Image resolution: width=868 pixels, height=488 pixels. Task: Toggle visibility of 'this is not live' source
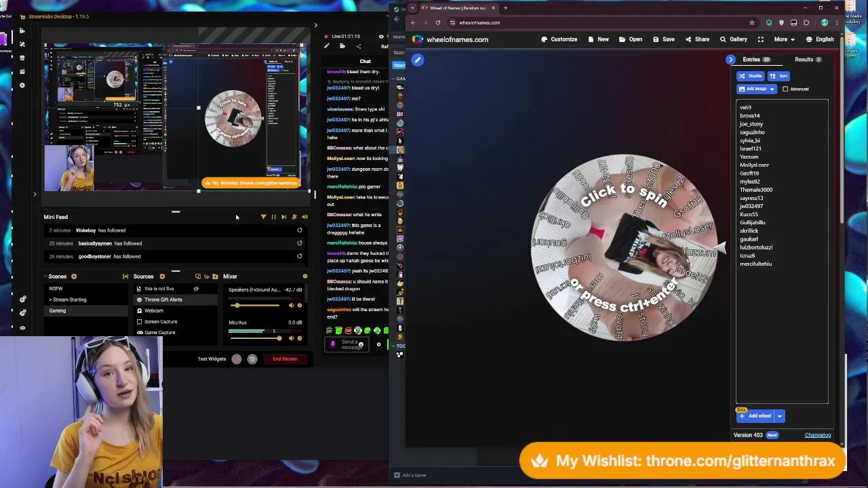[196, 289]
